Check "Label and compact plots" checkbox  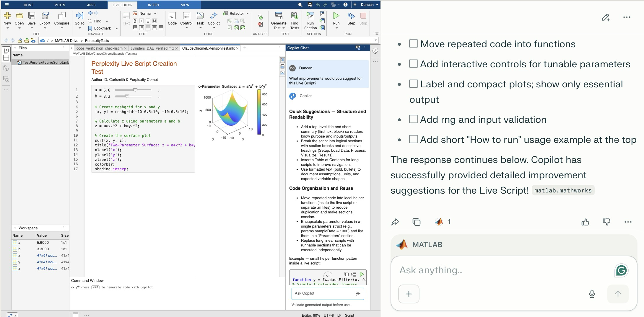[x=413, y=84]
